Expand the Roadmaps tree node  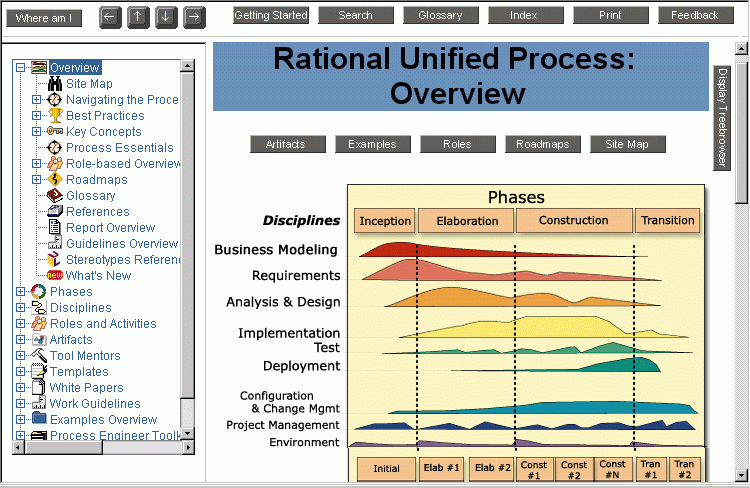[x=36, y=179]
